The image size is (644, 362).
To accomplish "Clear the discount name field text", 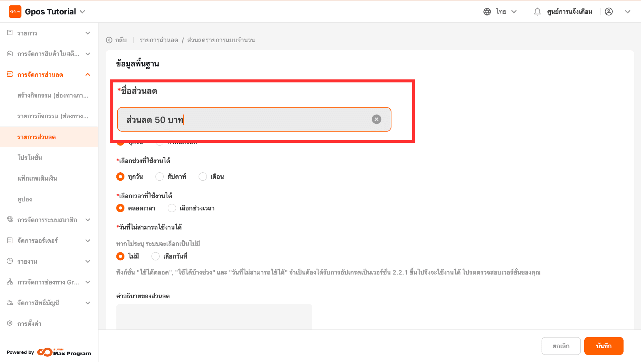I will [x=376, y=119].
